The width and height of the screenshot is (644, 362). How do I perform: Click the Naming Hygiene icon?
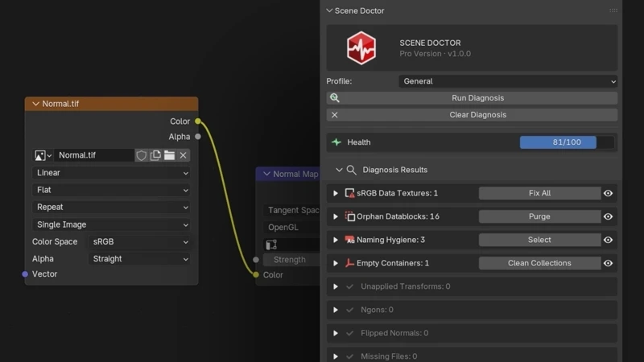pos(349,240)
